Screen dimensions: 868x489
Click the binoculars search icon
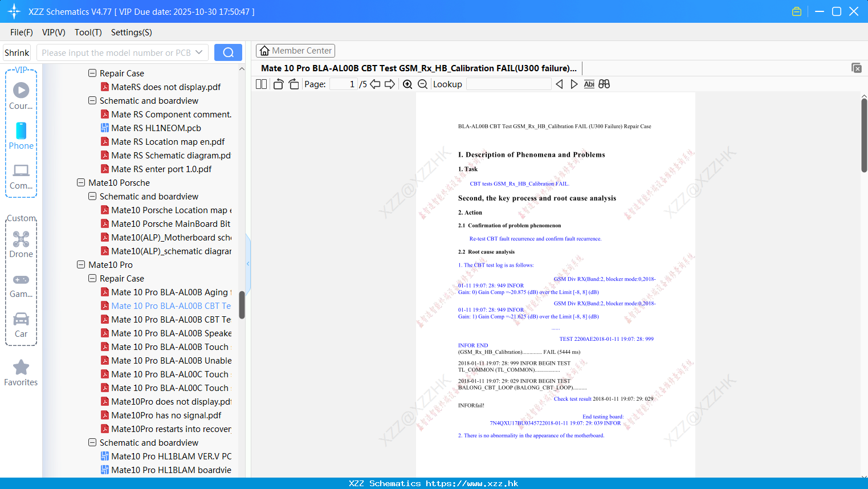[604, 84]
